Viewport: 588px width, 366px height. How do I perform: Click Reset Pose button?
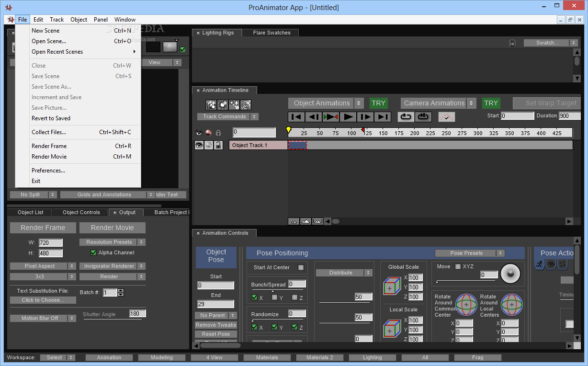tap(216, 334)
